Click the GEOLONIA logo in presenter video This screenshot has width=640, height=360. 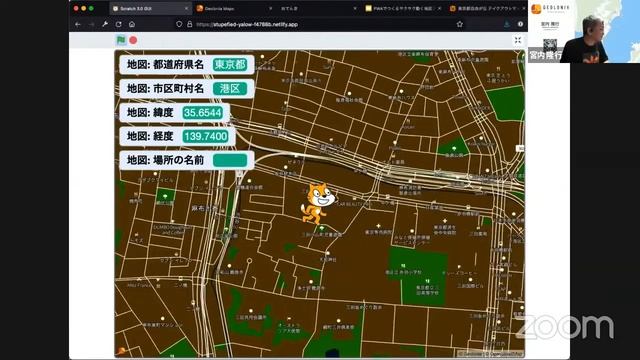pos(550,8)
